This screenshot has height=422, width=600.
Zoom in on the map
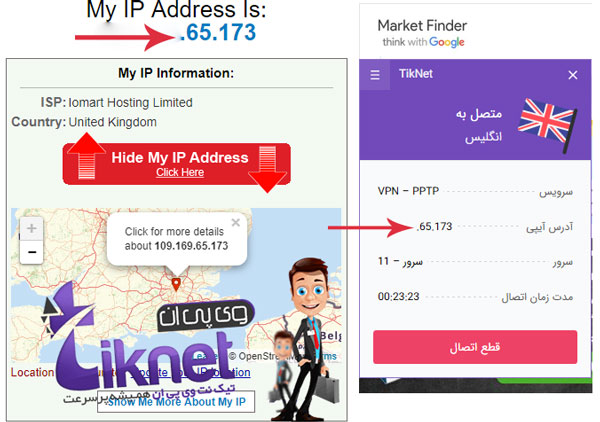[31, 229]
